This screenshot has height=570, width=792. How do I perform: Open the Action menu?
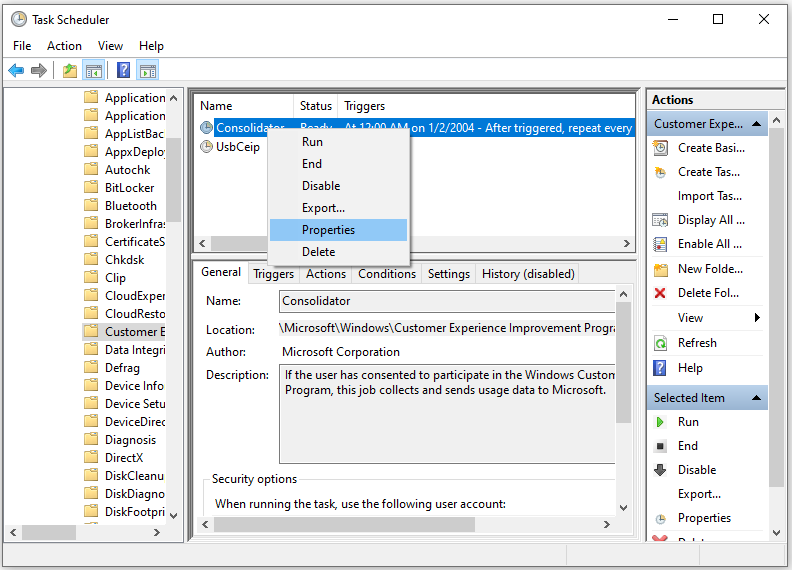pyautogui.click(x=64, y=46)
